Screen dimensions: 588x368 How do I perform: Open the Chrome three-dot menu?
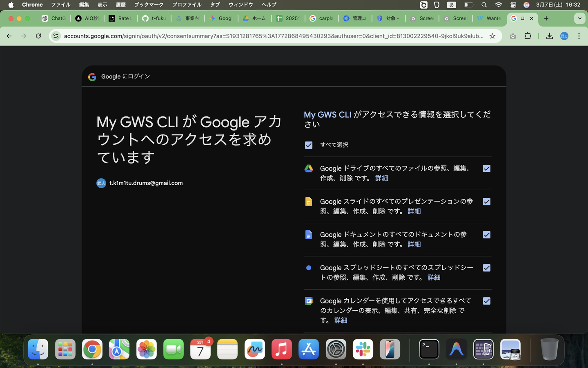579,36
